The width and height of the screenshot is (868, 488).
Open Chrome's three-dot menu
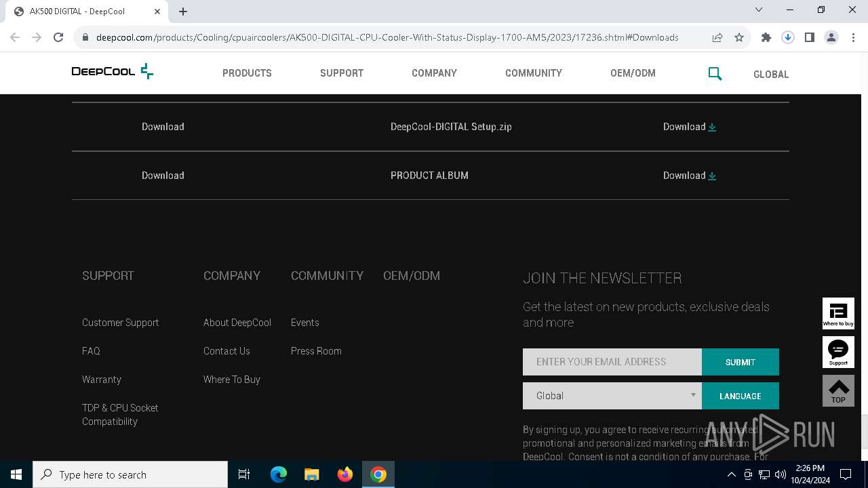coord(853,37)
